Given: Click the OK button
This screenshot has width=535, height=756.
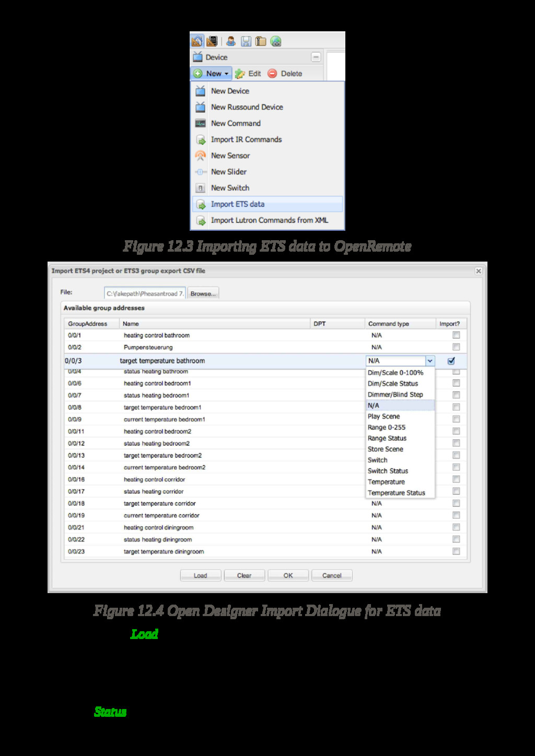Looking at the screenshot, I should pyautogui.click(x=288, y=575).
